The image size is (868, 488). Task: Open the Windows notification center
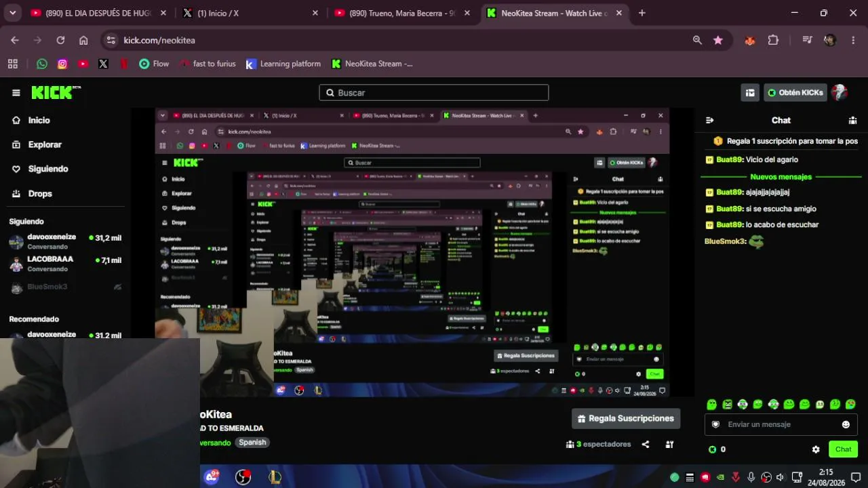coord(856,477)
